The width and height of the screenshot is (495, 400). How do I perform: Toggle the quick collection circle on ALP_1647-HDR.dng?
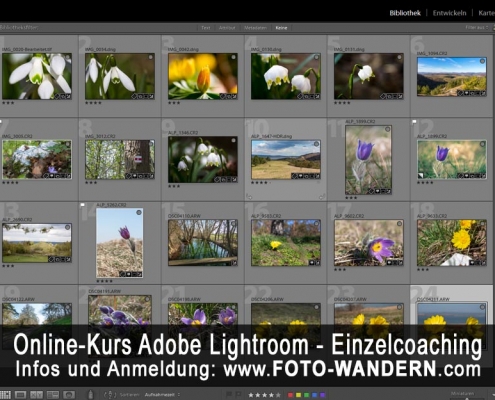(x=317, y=144)
